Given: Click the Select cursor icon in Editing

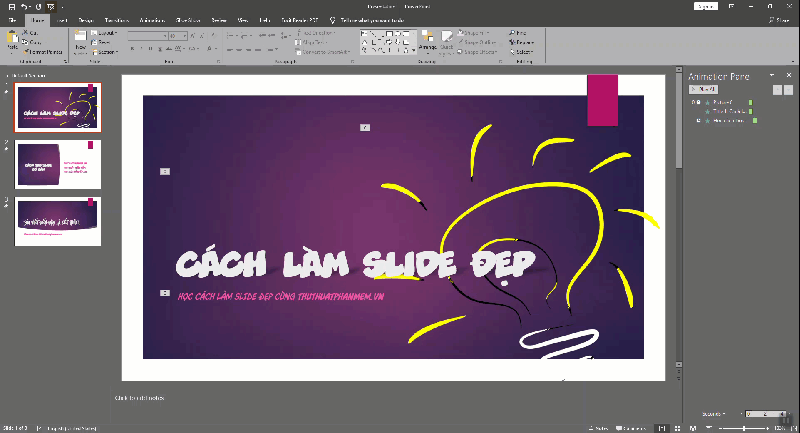Looking at the screenshot, I should (x=512, y=52).
